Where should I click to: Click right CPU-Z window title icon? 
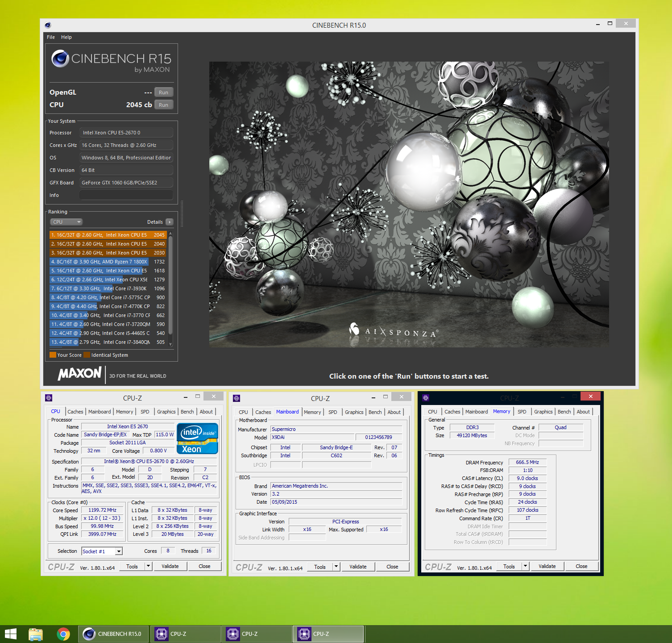click(426, 398)
